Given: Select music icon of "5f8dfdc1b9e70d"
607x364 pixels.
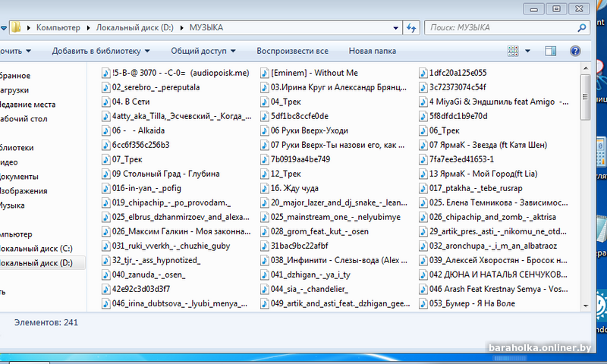Looking at the screenshot, I should click(423, 116).
